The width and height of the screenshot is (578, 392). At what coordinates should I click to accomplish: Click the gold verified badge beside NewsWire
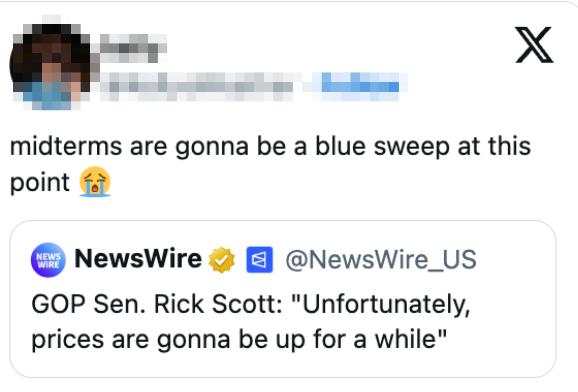tap(221, 260)
